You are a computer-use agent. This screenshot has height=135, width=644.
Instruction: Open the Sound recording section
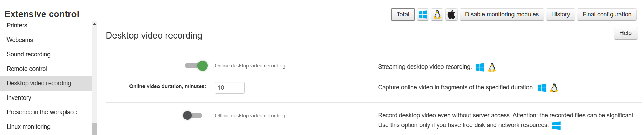pyautogui.click(x=28, y=54)
